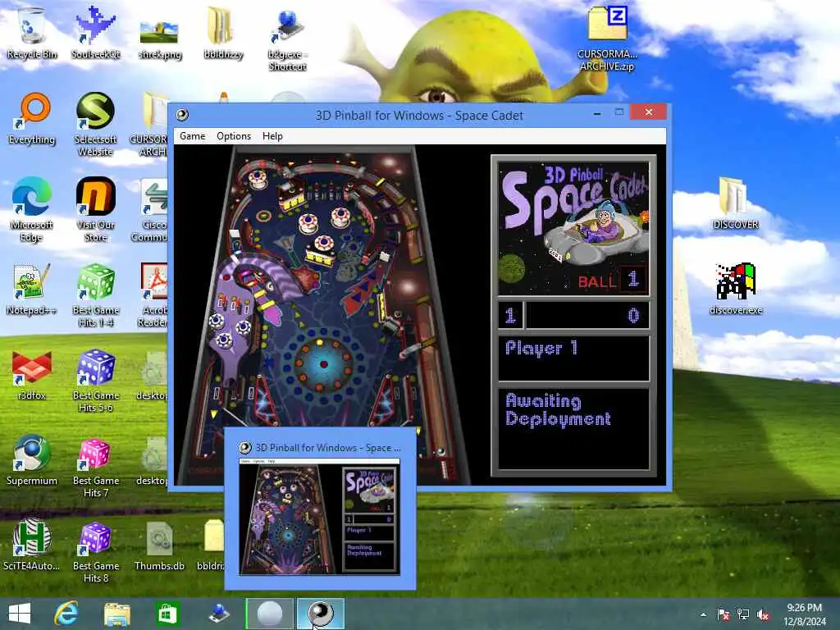Select the SoulseekQt desktop shortcut
This screenshot has width=840, height=630.
click(x=95, y=33)
